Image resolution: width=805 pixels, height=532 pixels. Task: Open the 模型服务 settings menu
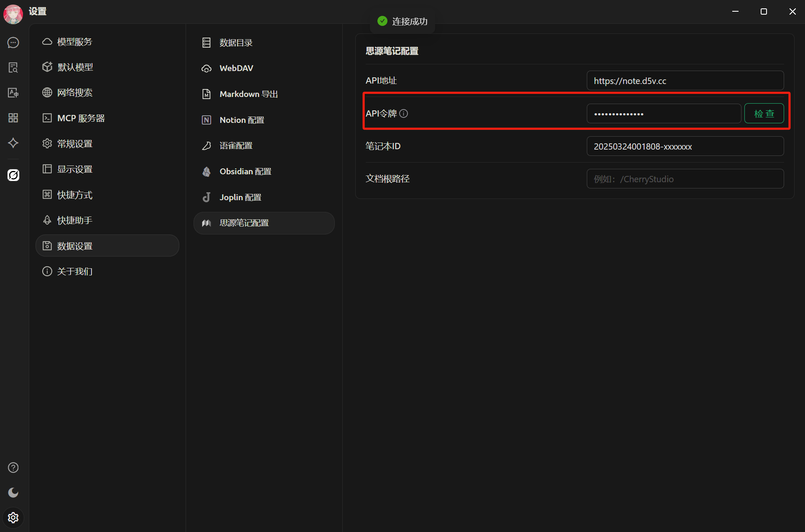coord(74,42)
